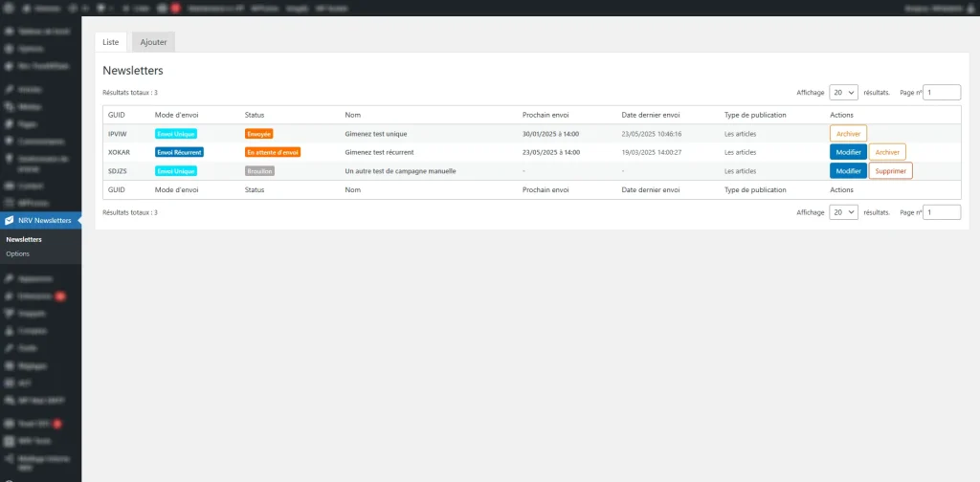Click Modifier for SDJ2S newsletter
Viewport: 980px width, 482px height.
(x=848, y=171)
